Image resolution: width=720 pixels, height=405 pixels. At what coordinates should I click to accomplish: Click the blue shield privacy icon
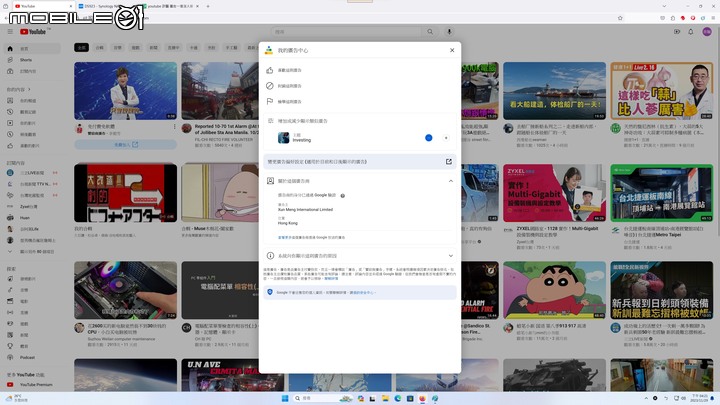coord(270,292)
